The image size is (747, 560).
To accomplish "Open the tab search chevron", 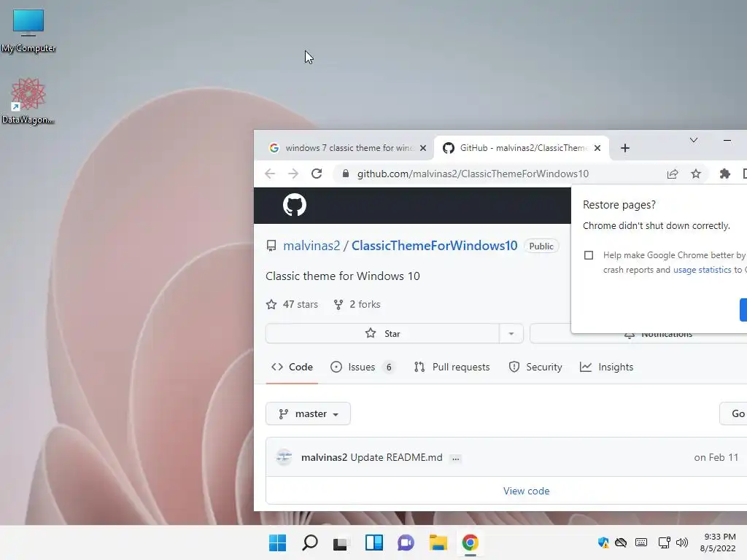I will 694,140.
